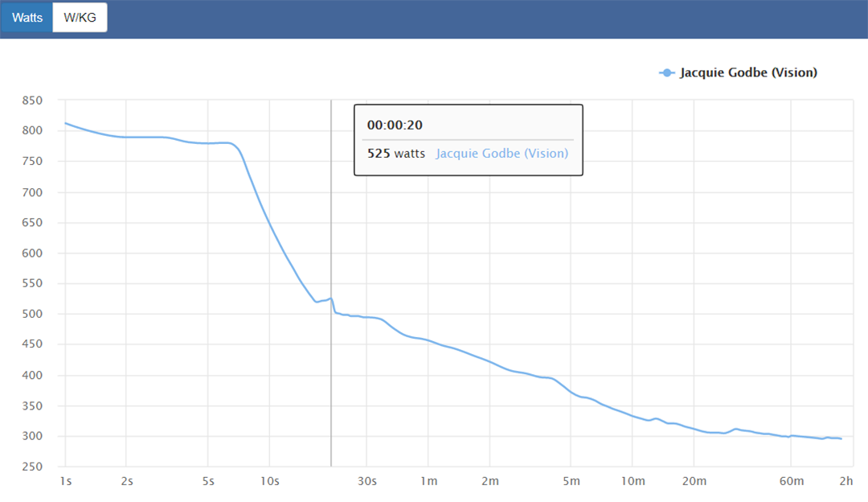Click the curve peak point at 20 seconds
This screenshot has width=868, height=502.
331,298
